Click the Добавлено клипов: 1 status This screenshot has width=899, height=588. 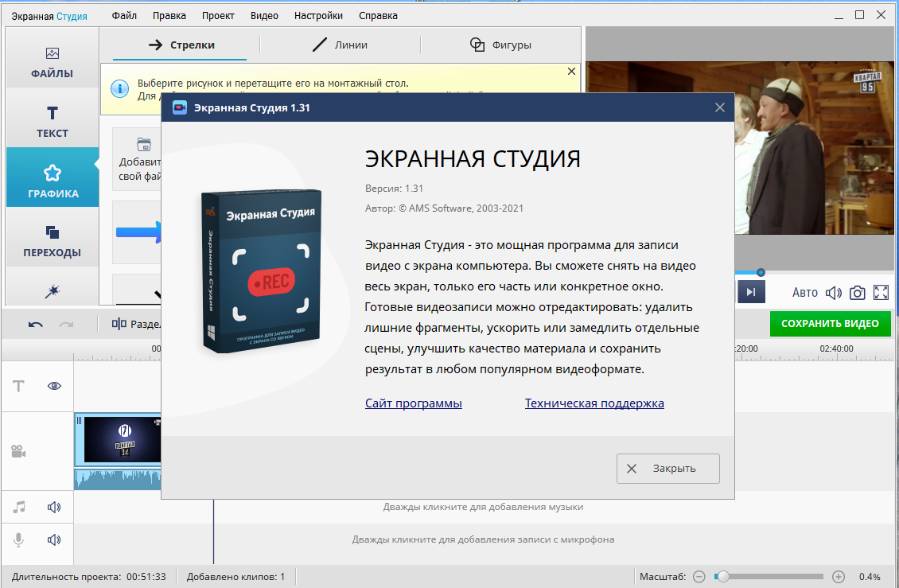click(x=235, y=577)
